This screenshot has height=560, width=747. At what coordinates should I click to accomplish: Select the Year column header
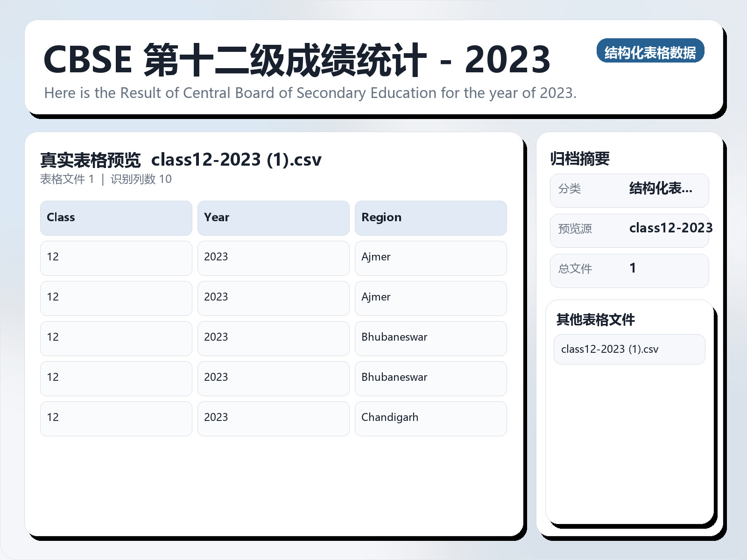tap(273, 217)
